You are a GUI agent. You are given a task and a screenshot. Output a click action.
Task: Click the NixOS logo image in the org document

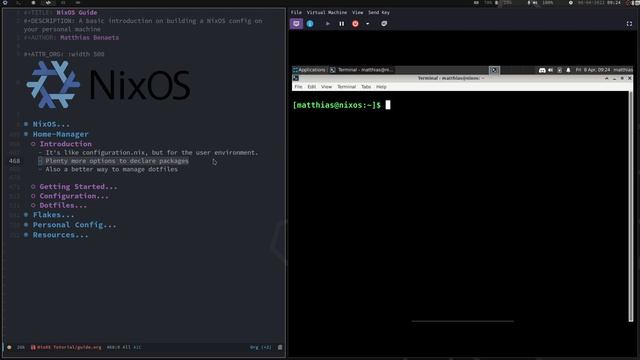(x=108, y=85)
